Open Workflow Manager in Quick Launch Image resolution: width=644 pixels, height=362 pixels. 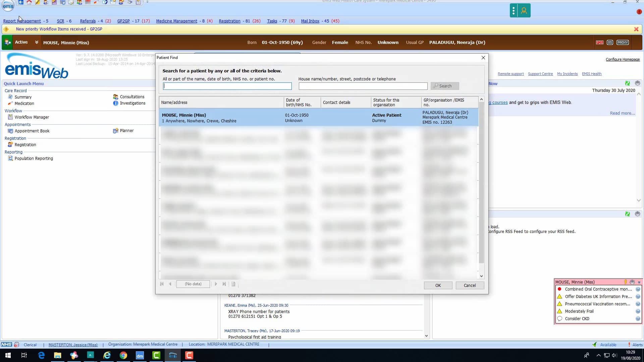(x=32, y=117)
